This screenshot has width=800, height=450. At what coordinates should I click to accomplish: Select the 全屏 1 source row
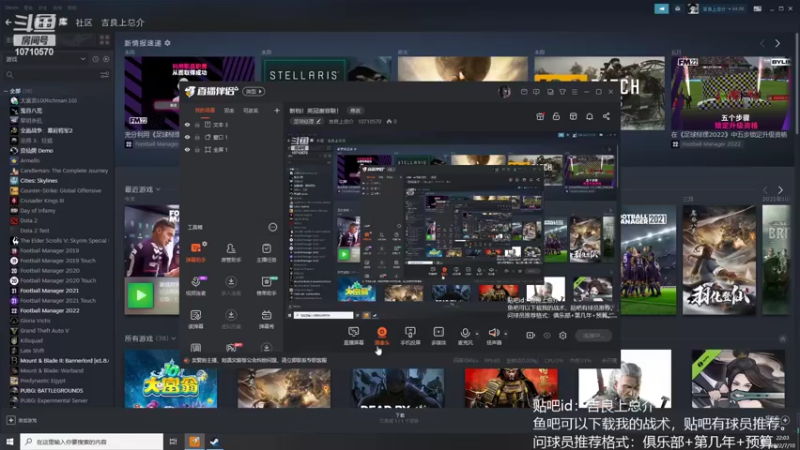tap(232, 149)
